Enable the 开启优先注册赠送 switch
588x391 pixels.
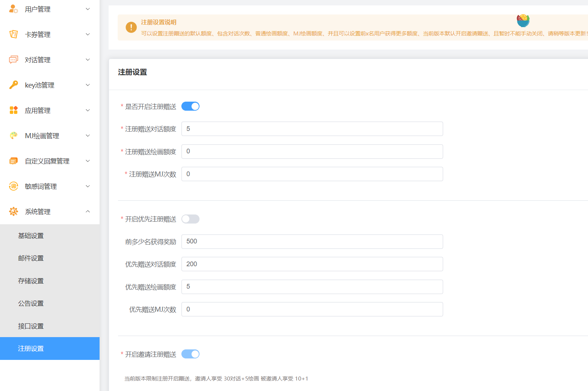tap(190, 219)
